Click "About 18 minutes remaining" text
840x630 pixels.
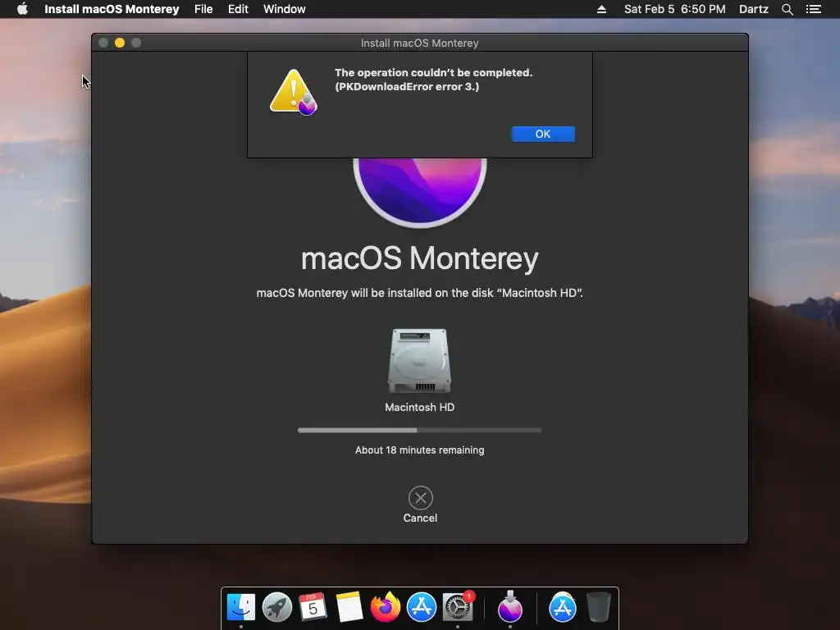(x=419, y=450)
